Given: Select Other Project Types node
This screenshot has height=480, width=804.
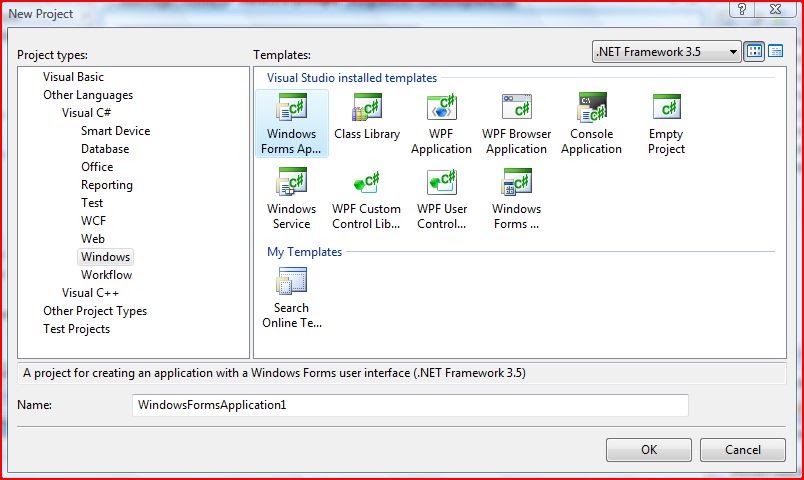Looking at the screenshot, I should pos(95,311).
